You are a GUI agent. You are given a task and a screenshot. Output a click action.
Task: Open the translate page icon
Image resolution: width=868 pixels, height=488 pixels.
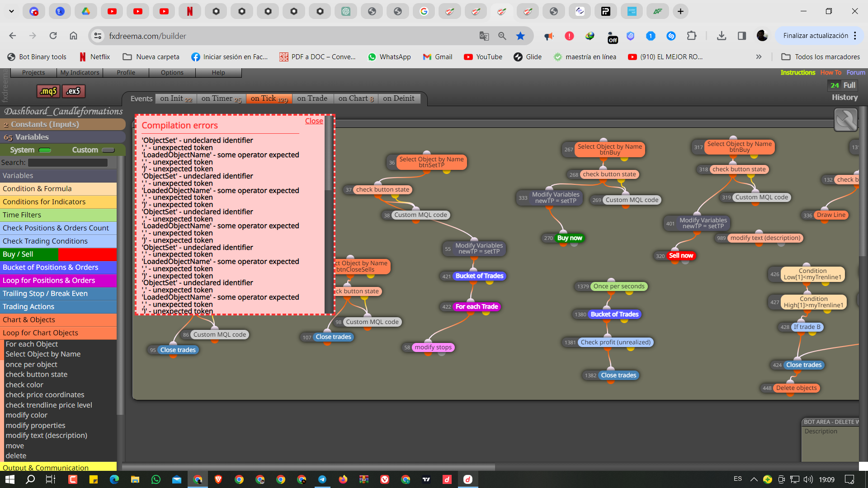click(x=484, y=36)
